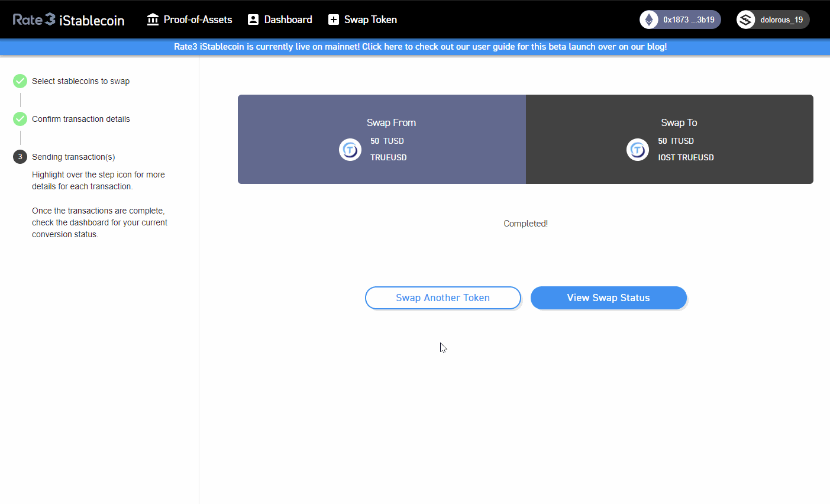Click the green check for Select stablecoins step
The image size is (830, 504).
coord(20,81)
